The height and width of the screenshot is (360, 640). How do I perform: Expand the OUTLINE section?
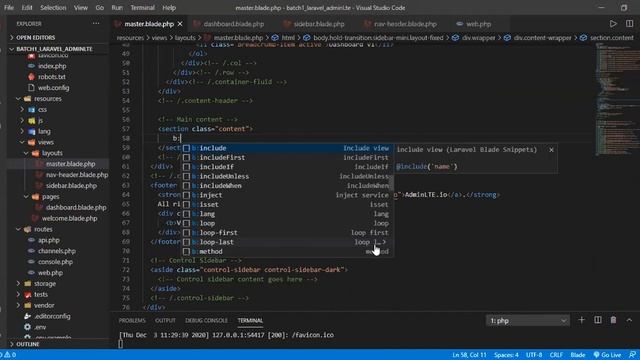28,344
